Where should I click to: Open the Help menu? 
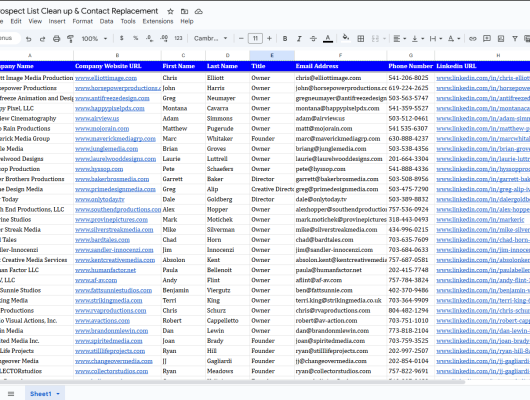click(x=187, y=21)
